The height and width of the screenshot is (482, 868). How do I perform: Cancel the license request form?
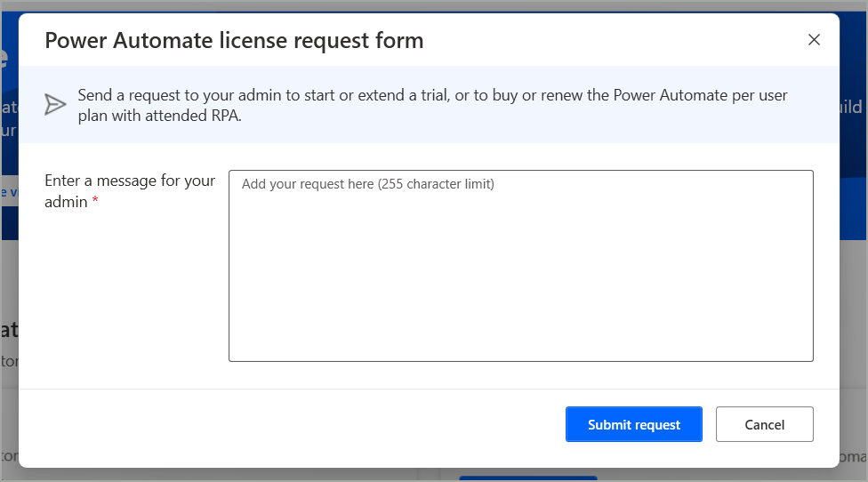pos(765,424)
